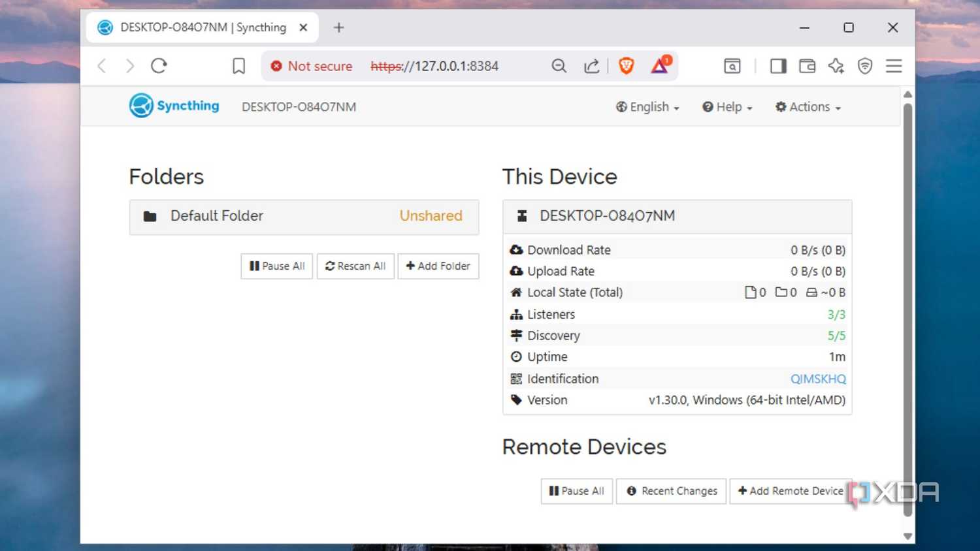Click the Listeners 3/3 value
This screenshot has height=551, width=980.
(836, 315)
